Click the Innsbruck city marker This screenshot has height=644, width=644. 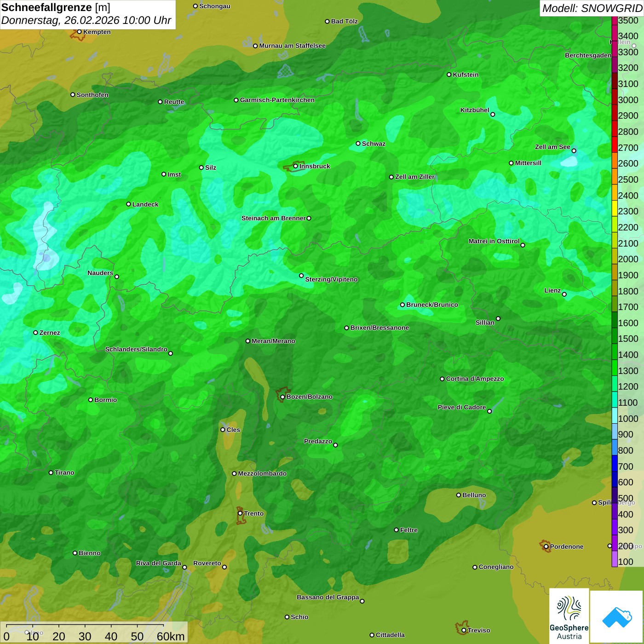[295, 166]
